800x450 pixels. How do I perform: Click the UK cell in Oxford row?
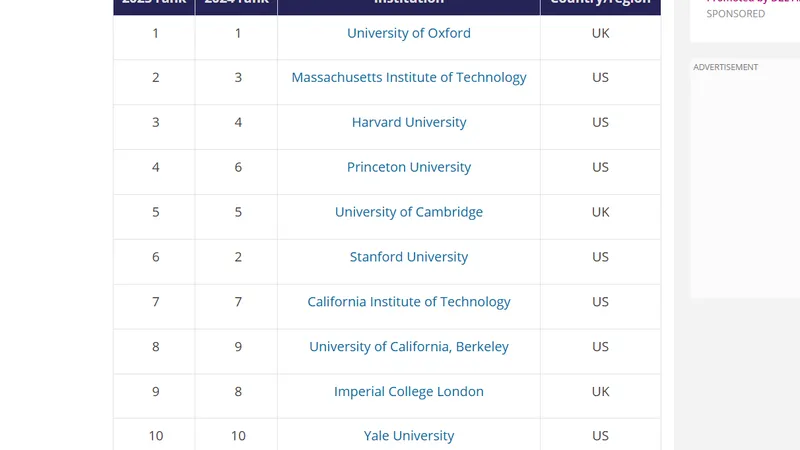[x=601, y=33]
